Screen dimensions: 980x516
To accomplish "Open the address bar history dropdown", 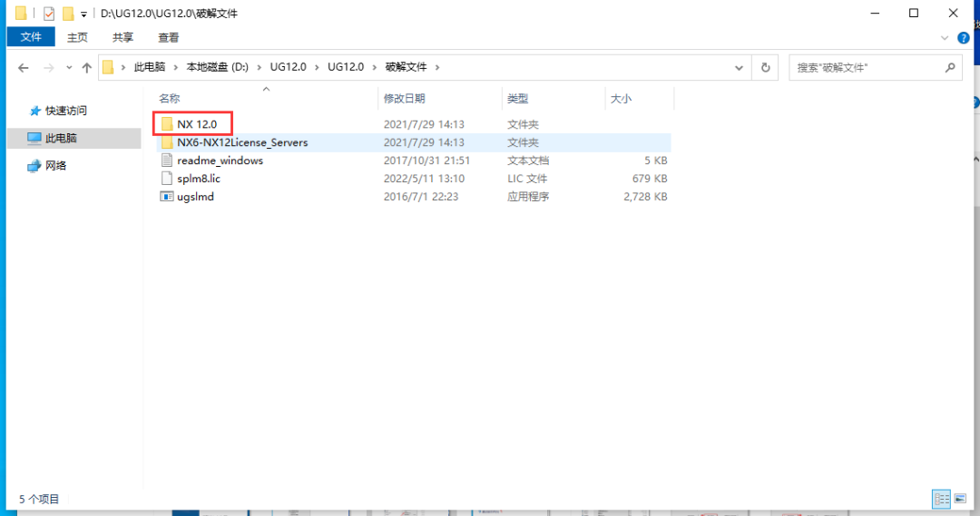I will pyautogui.click(x=741, y=67).
